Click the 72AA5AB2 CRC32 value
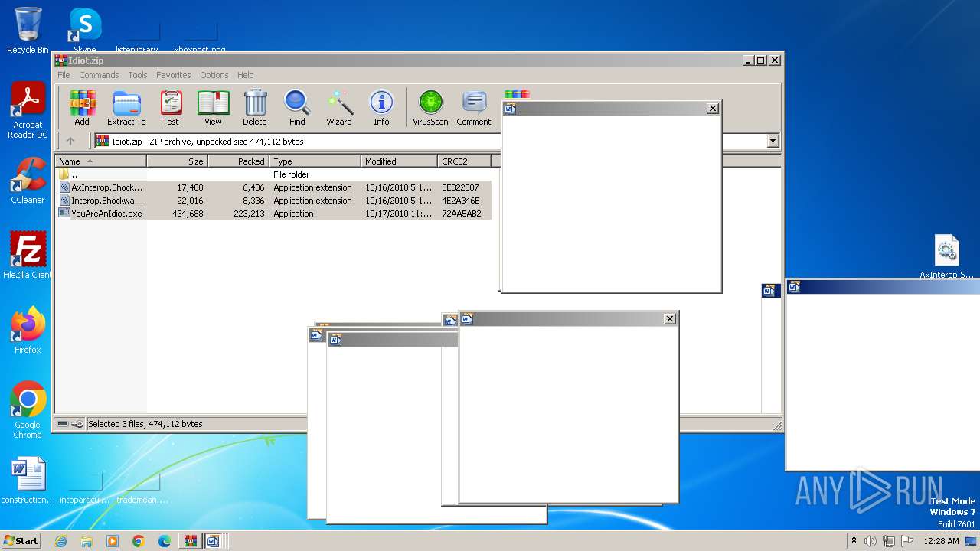This screenshot has height=551, width=980. [x=461, y=214]
